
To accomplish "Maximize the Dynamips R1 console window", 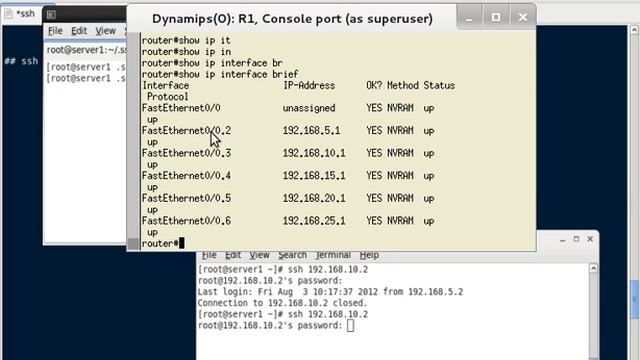I will 496,18.
